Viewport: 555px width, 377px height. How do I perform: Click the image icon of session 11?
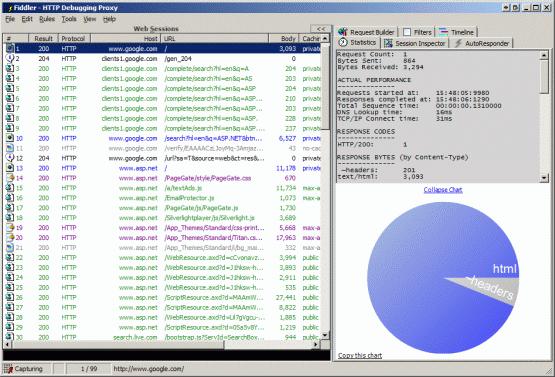pos(10,148)
